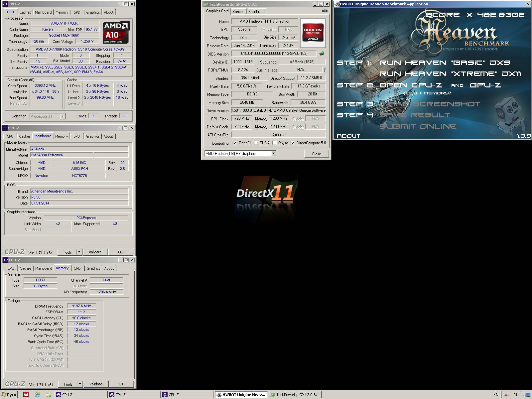Click first CPU-Z taskbar button
532x399 pixels.
[80, 395]
